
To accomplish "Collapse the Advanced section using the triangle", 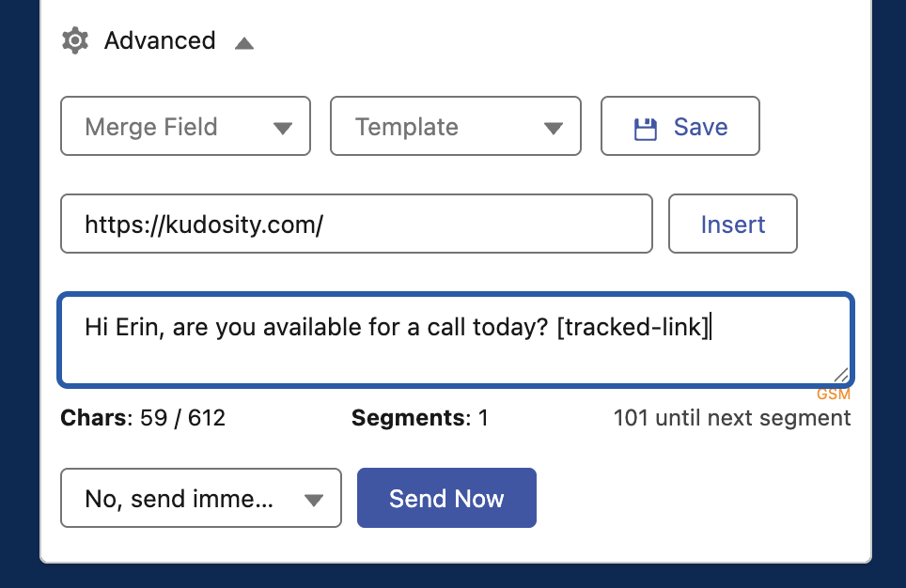I will (244, 43).
